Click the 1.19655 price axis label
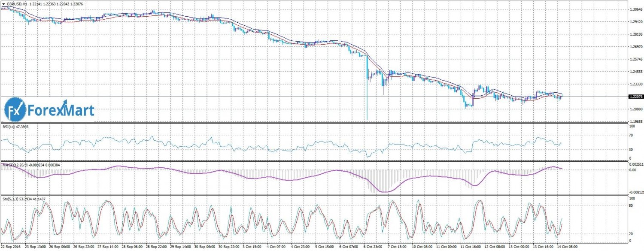Viewport: 644px width, 251px height. 635,121
